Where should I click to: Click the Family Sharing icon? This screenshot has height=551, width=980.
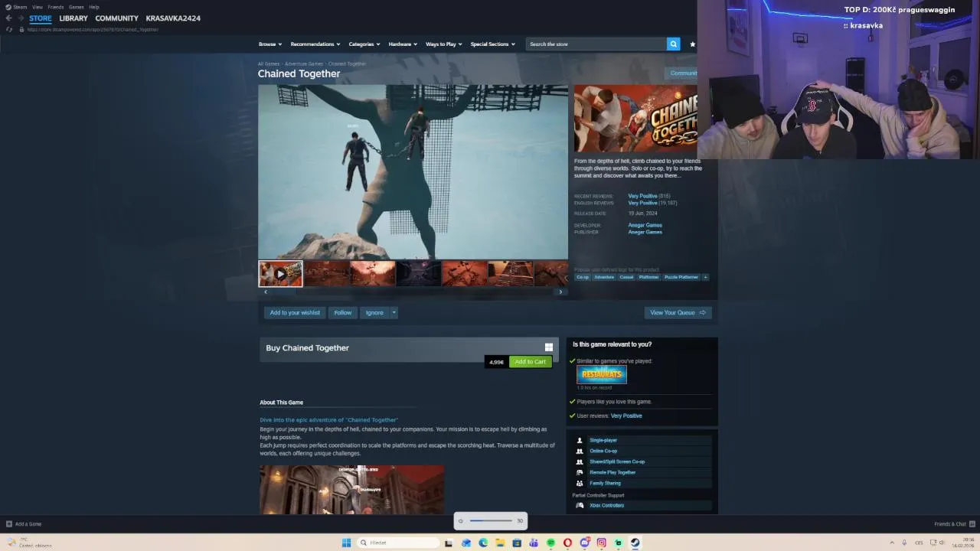[580, 483]
